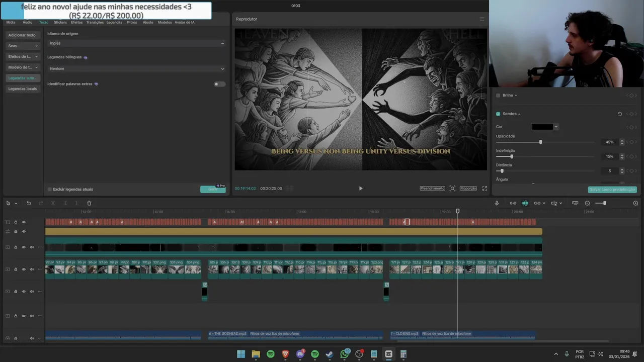Adjust the timeline zoom slider
This screenshot has width=644, height=362.
(x=604, y=203)
